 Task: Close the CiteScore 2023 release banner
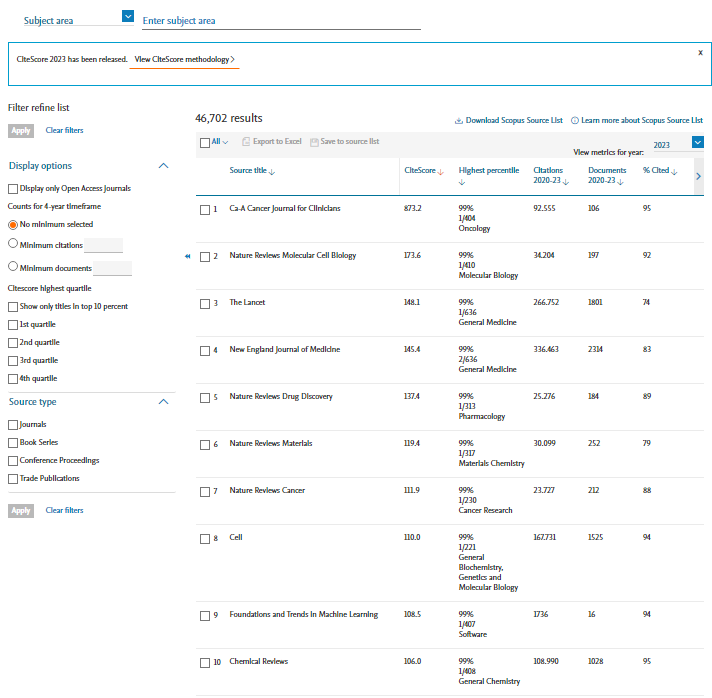tap(700, 53)
